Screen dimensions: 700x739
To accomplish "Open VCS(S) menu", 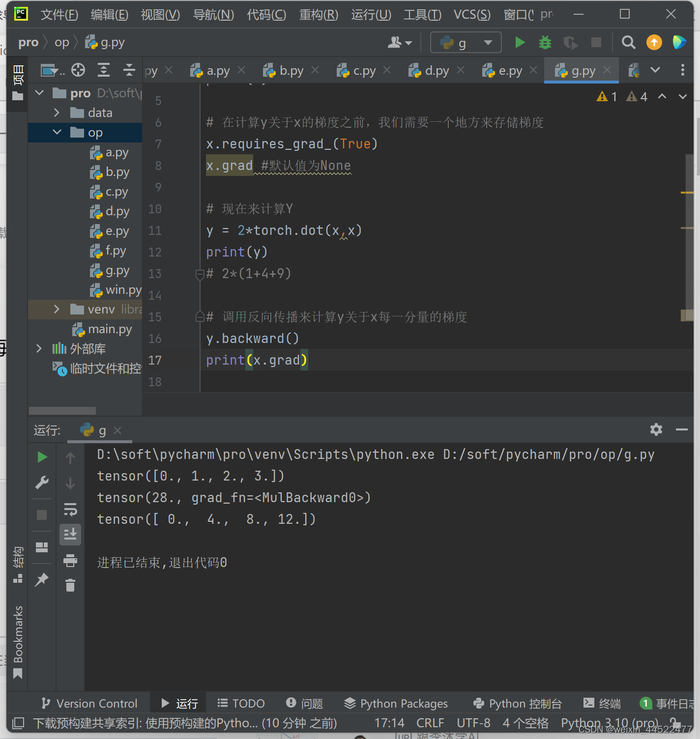I will (x=472, y=15).
